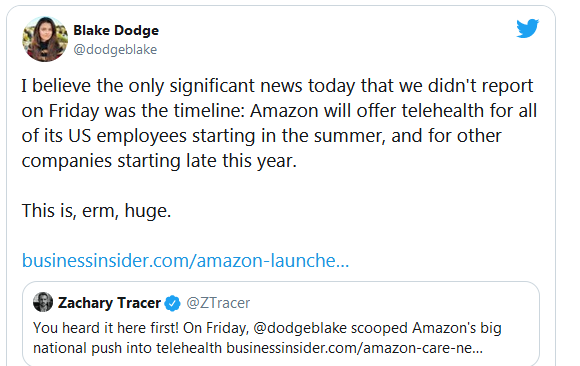This screenshot has height=366, width=580.
Task: Open the businessinsider.com/amazon-launche… link
Action: click(185, 261)
